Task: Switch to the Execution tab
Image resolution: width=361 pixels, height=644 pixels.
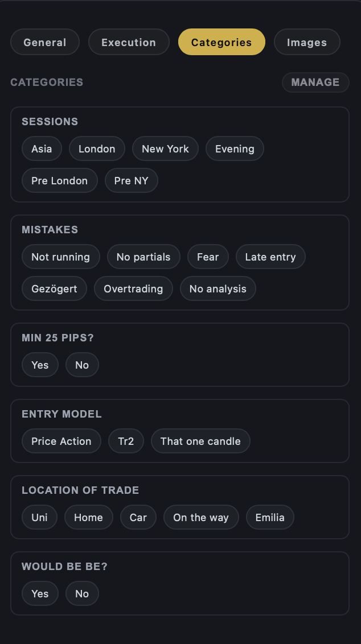Action: point(129,42)
